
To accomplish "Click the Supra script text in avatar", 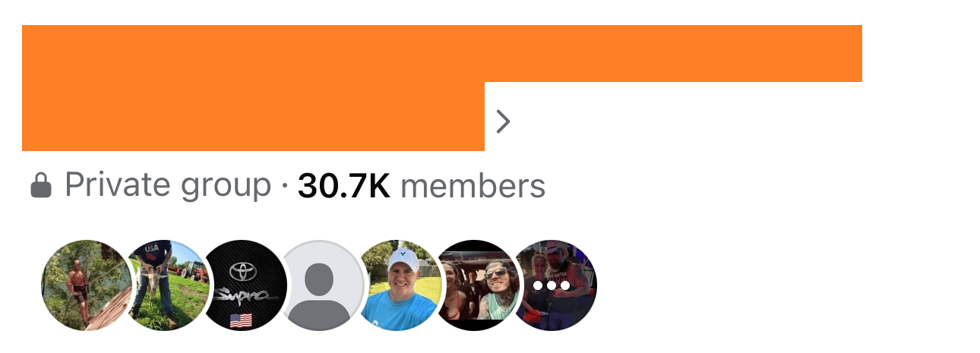I will 245,295.
